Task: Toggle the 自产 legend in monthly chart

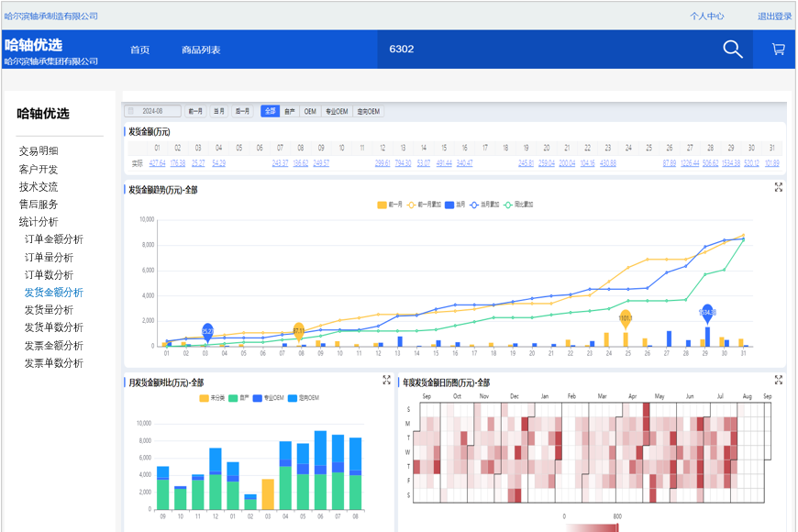Action: click(x=238, y=398)
